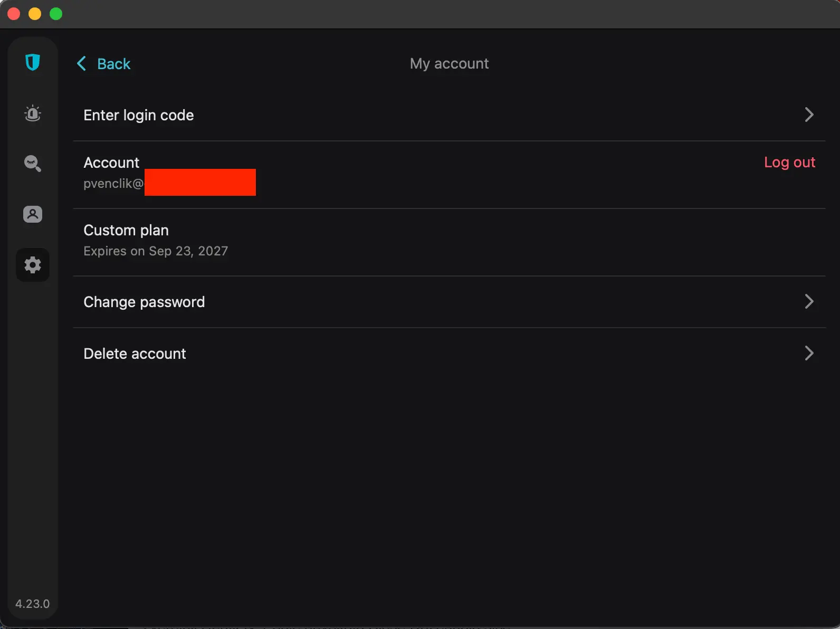This screenshot has height=629, width=840.
Task: Expand the Delete account chevron
Action: (x=809, y=353)
